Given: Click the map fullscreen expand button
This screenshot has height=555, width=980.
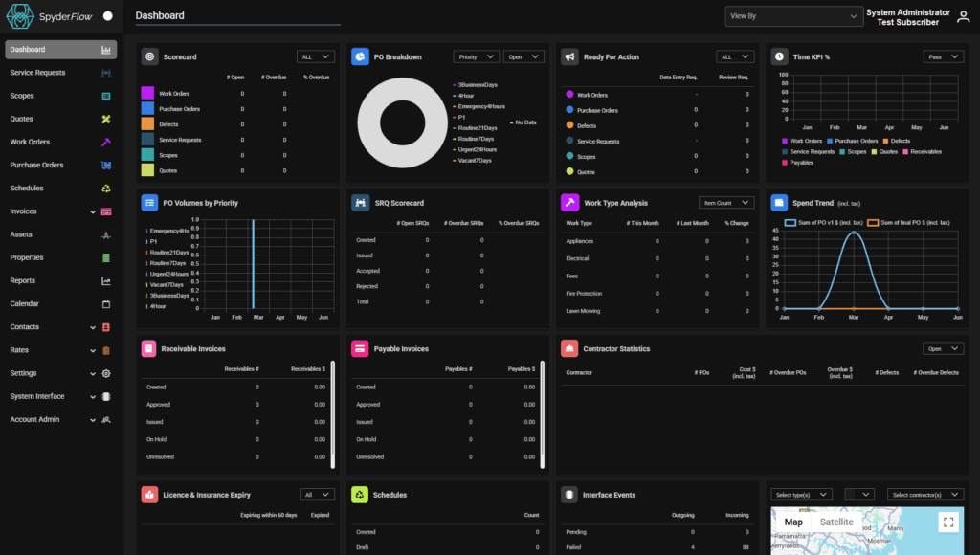Looking at the screenshot, I should tap(948, 522).
